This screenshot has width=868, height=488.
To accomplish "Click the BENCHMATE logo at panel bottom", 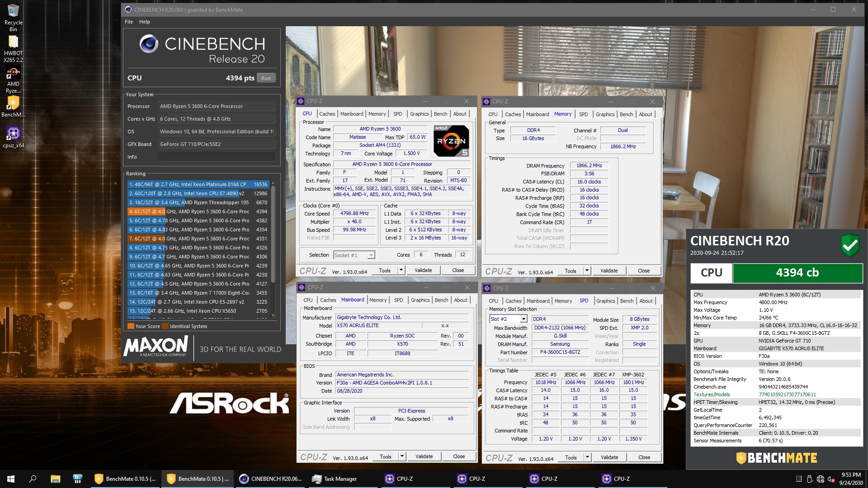I will (x=777, y=458).
